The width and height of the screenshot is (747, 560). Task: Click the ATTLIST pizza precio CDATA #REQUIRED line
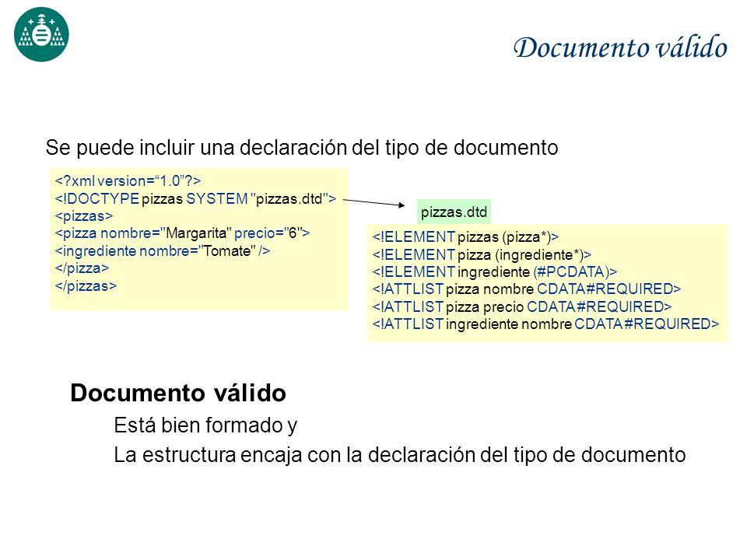(x=521, y=306)
